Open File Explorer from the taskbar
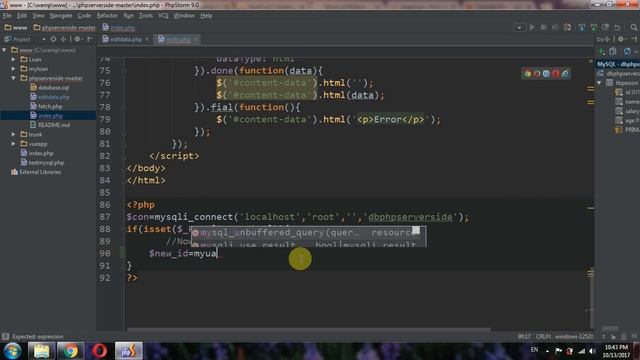The width and height of the screenshot is (640, 360). coord(41,351)
